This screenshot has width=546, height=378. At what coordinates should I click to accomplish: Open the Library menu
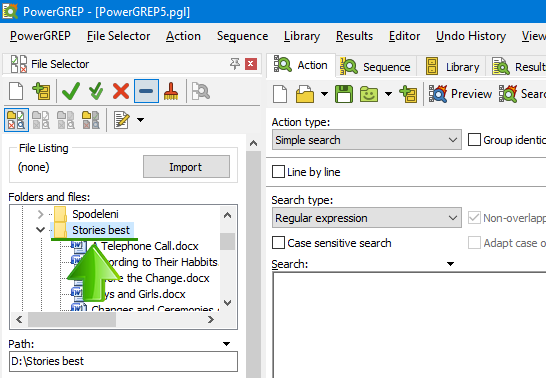click(302, 36)
